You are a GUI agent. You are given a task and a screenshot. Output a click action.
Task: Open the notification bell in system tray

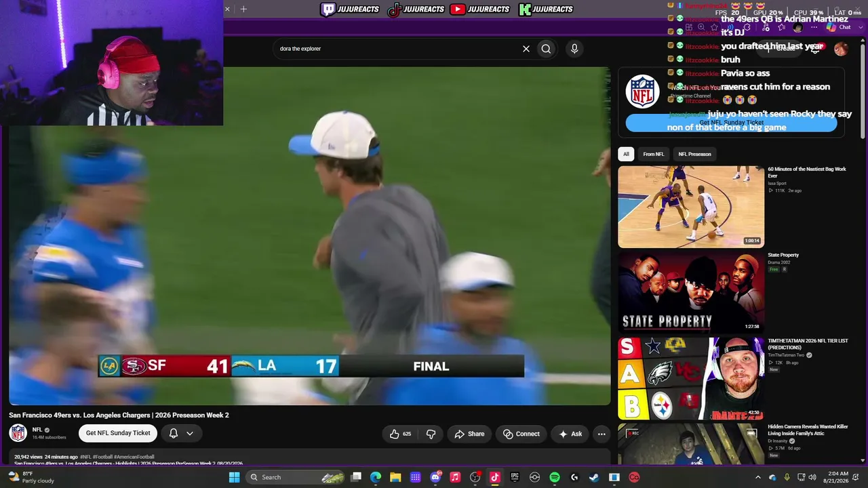857,477
